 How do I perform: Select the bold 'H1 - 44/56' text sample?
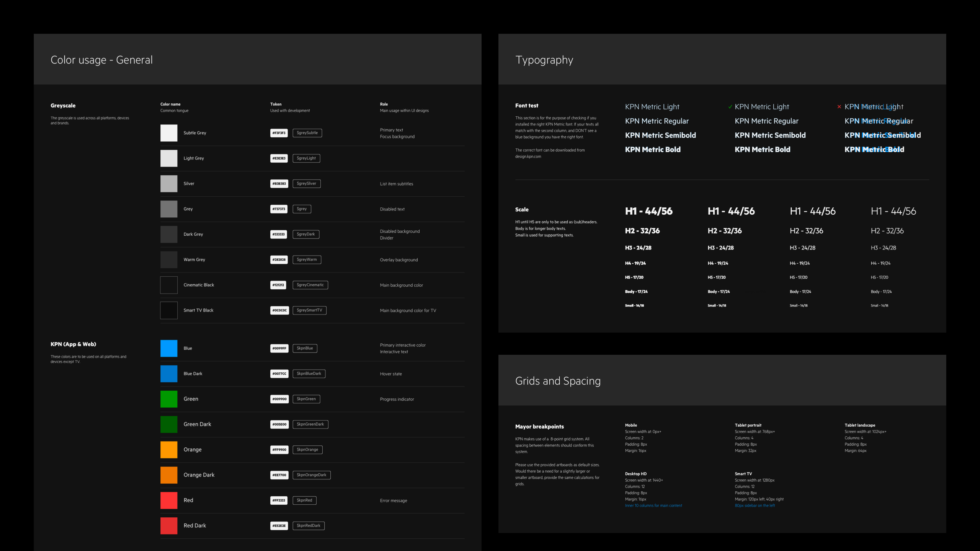pyautogui.click(x=648, y=211)
